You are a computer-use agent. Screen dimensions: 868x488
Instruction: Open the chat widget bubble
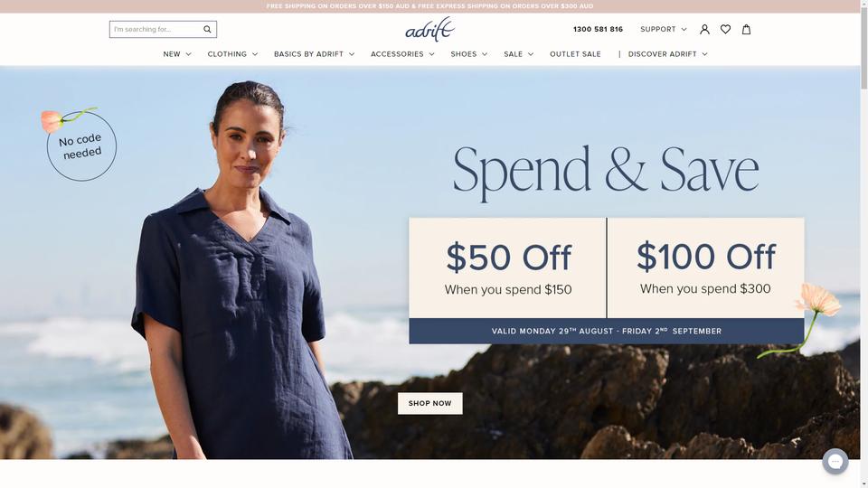835,461
